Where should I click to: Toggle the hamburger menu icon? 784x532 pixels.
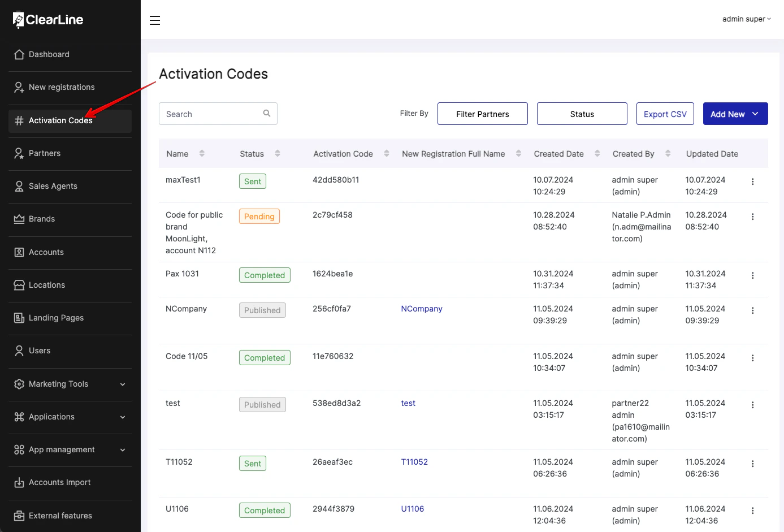pyautogui.click(x=154, y=20)
